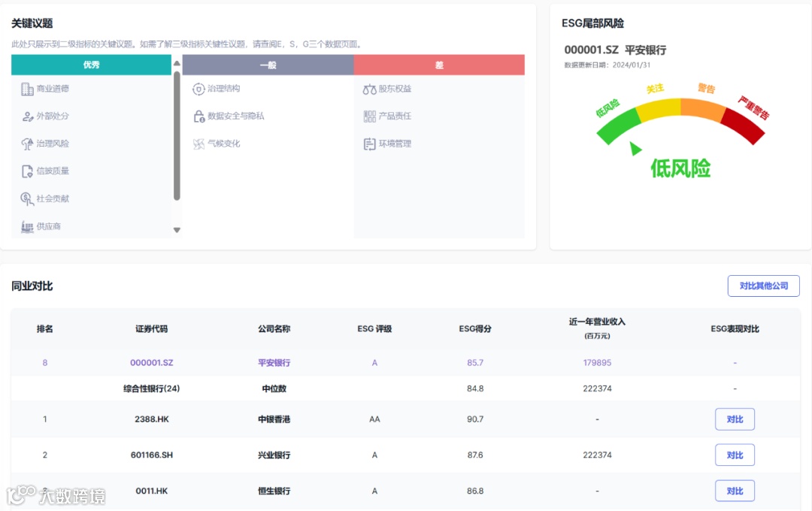Screen dimensions: 812x511
Task: Click the 000001.SZ 平安银行 risk heading
Action: coord(615,50)
